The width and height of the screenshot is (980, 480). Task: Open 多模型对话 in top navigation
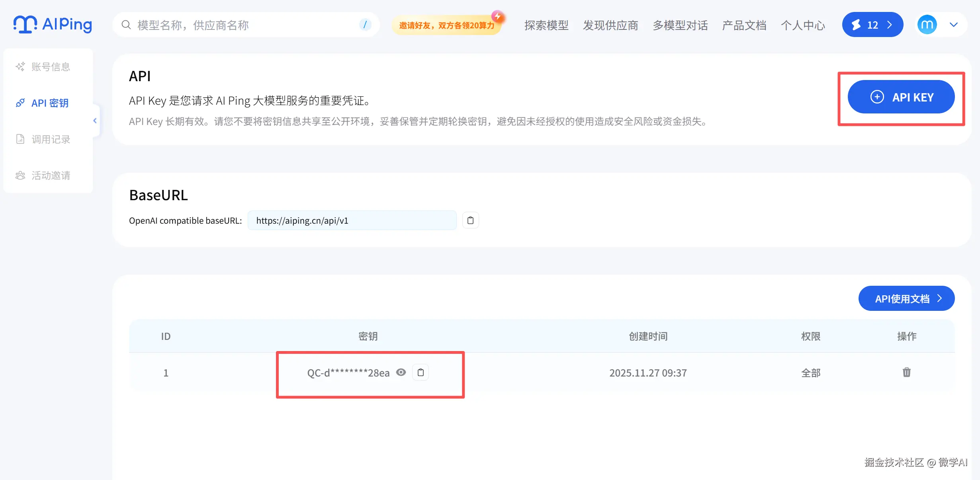coord(680,25)
